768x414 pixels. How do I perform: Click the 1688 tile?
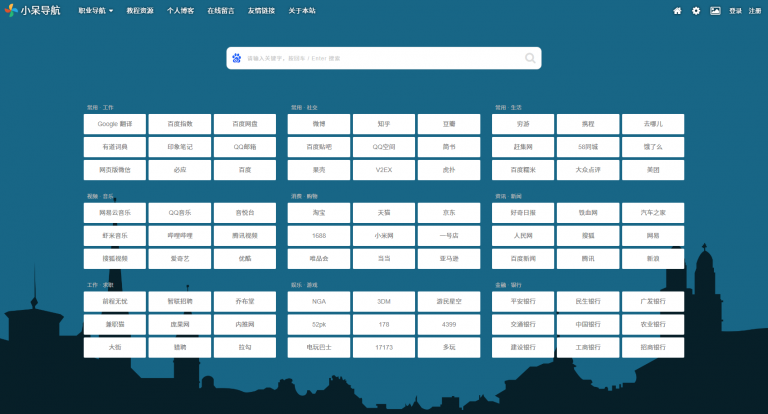tap(319, 236)
